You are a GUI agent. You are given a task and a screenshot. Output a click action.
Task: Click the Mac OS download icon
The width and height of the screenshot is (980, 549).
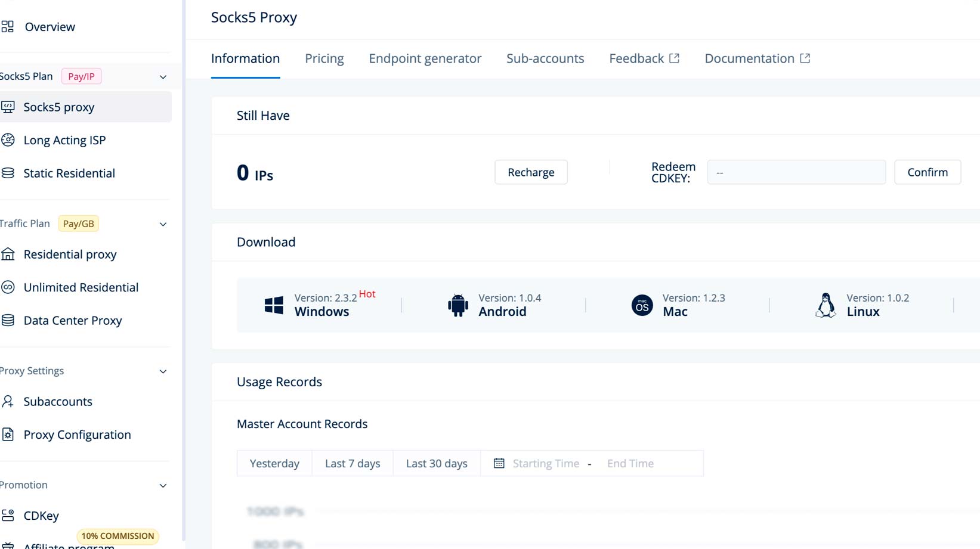(x=642, y=305)
